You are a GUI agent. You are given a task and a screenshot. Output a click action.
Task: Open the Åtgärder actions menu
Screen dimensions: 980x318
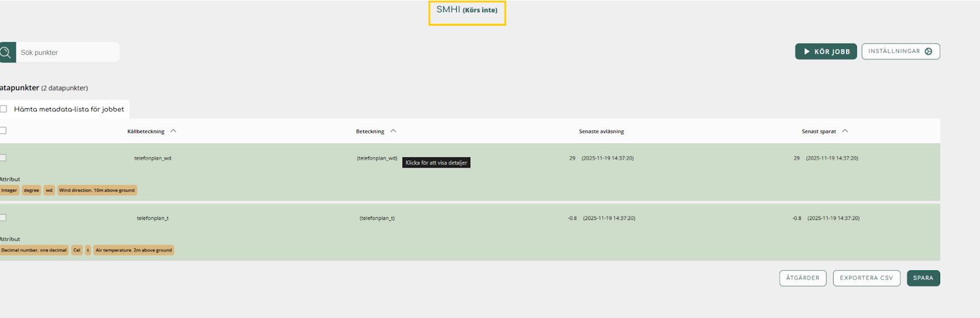point(802,278)
